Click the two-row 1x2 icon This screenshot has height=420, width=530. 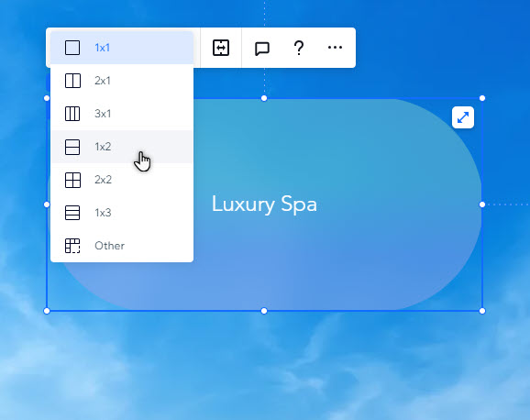pos(72,147)
